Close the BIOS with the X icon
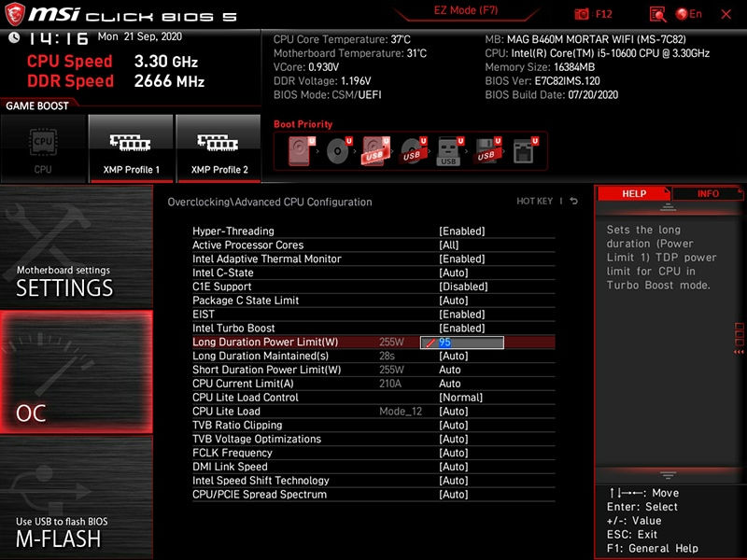This screenshot has width=747, height=560. pos(726,14)
